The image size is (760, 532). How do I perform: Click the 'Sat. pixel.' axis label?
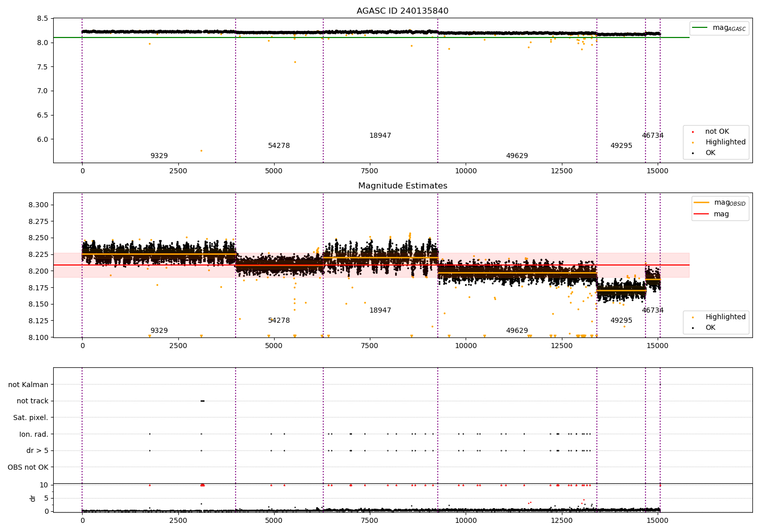click(x=30, y=418)
